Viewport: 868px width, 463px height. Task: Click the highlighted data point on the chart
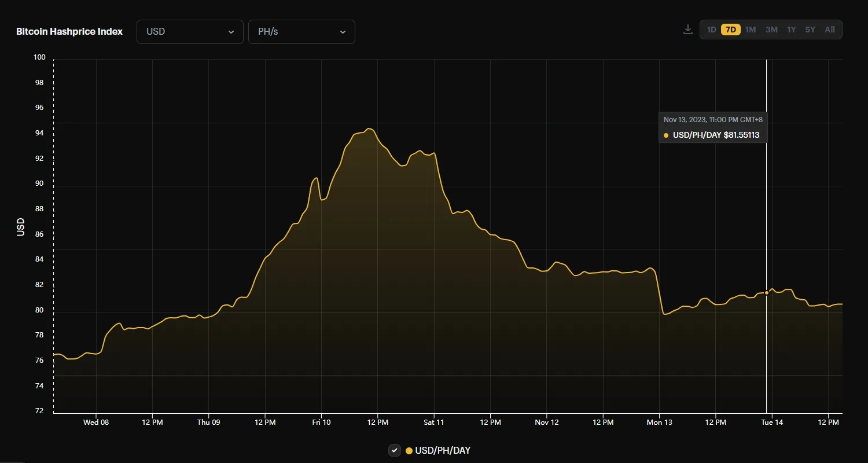(x=766, y=293)
